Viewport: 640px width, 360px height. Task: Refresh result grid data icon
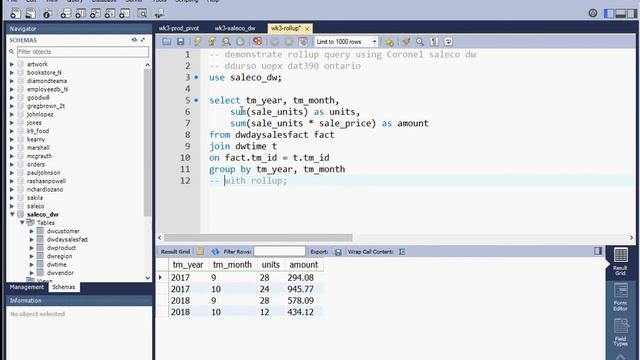click(215, 252)
